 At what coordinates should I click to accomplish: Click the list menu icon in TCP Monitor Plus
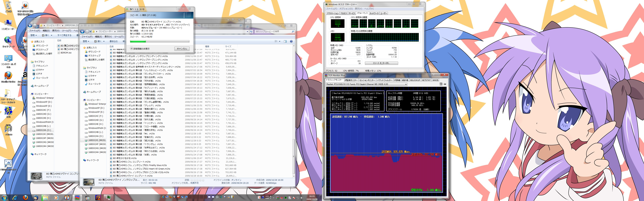pos(441,84)
